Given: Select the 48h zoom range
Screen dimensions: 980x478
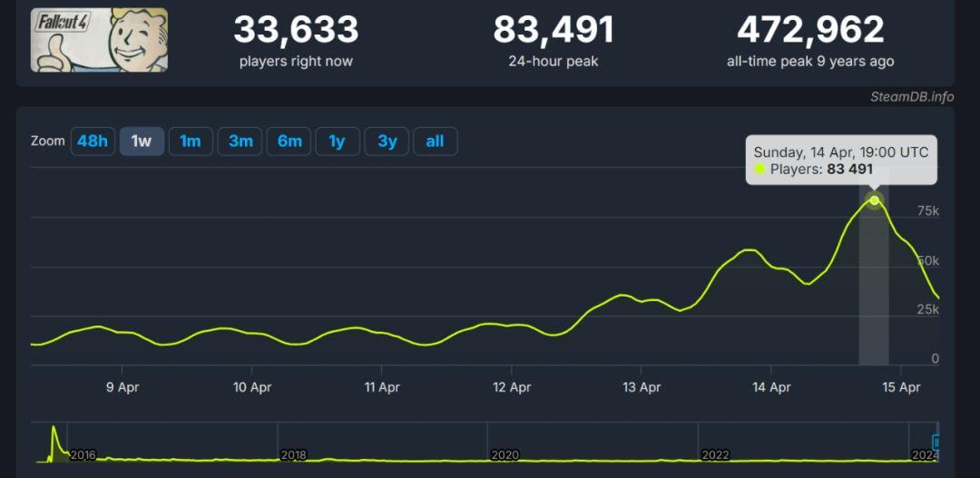Looking at the screenshot, I should [x=93, y=141].
